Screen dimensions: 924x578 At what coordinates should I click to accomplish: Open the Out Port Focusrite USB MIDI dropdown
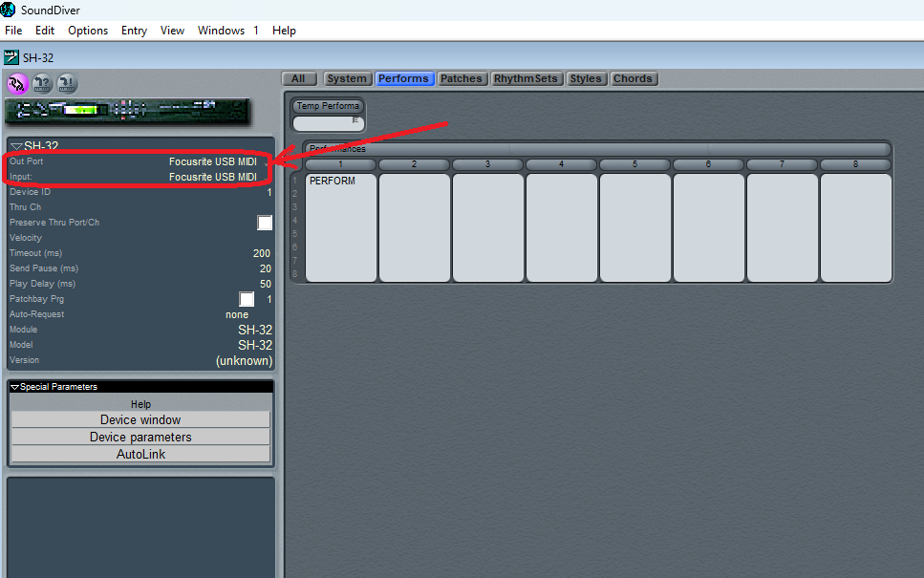click(213, 161)
